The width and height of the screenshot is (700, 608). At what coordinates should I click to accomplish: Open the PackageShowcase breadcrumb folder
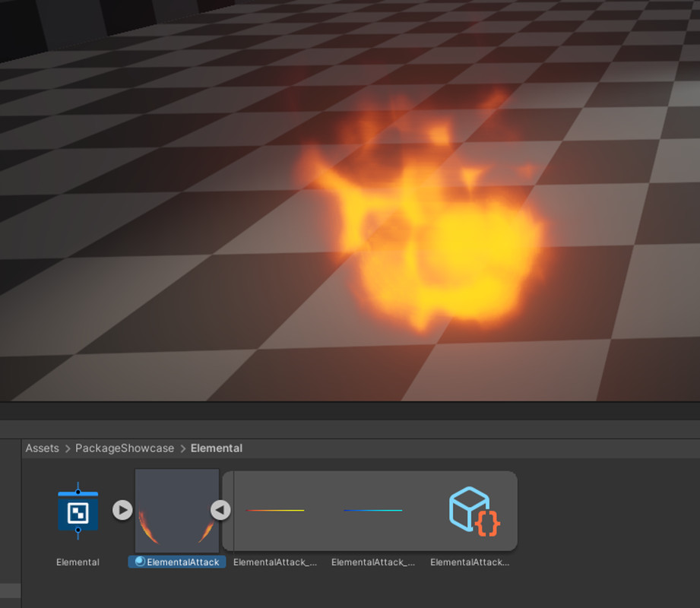point(125,448)
